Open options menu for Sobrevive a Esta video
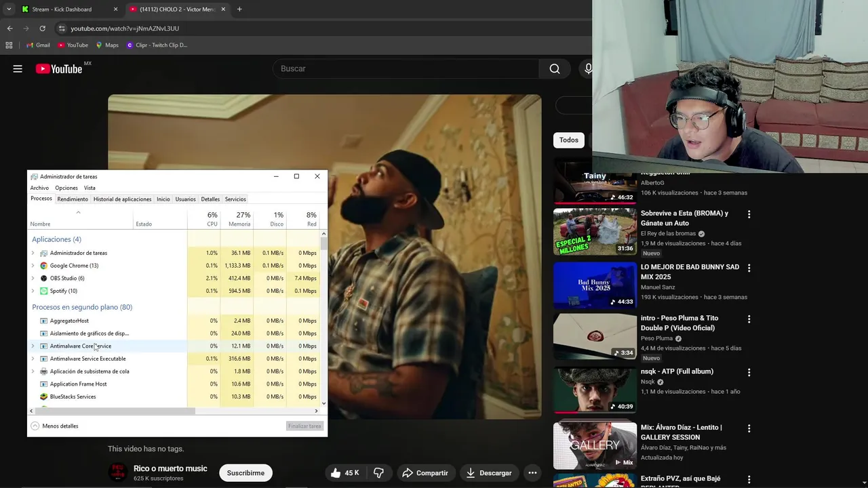The height and width of the screenshot is (488, 868). pyautogui.click(x=749, y=214)
